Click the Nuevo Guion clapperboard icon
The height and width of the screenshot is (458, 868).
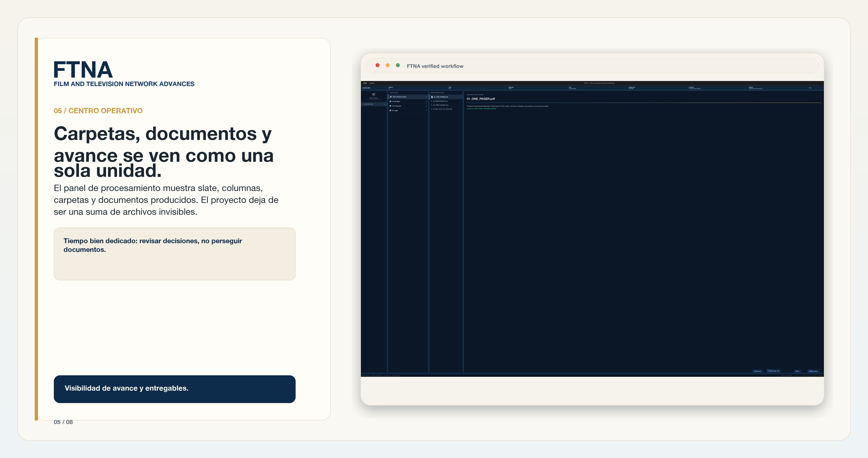374,94
